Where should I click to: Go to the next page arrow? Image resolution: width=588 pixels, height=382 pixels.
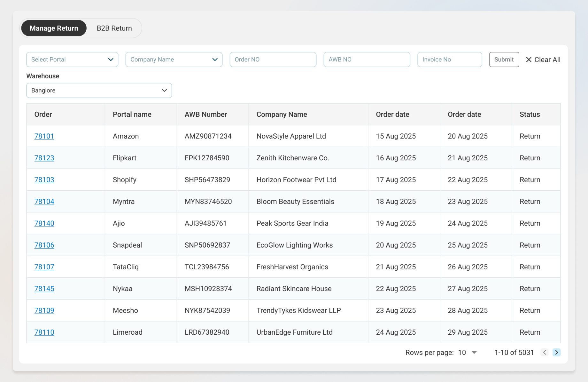[557, 353]
